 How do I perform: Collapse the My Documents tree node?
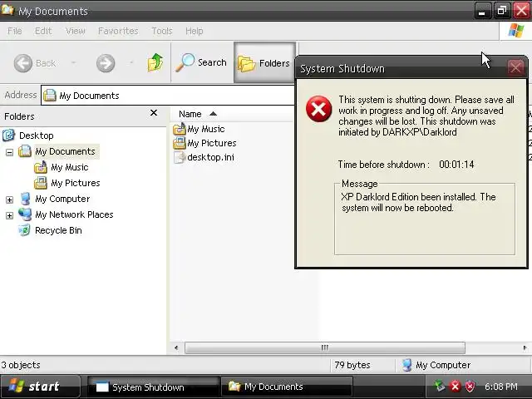(9, 152)
